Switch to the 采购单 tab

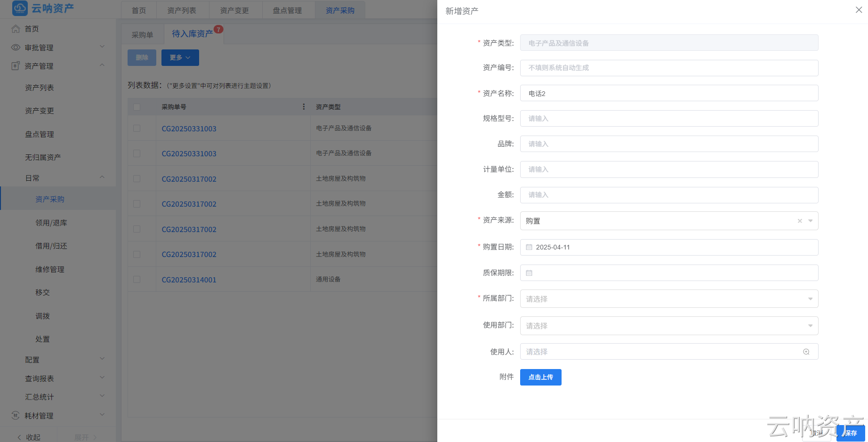[142, 33]
